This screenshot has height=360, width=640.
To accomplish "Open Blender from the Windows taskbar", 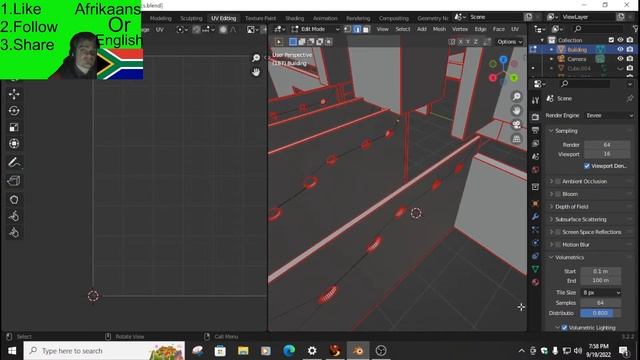I will 358,351.
